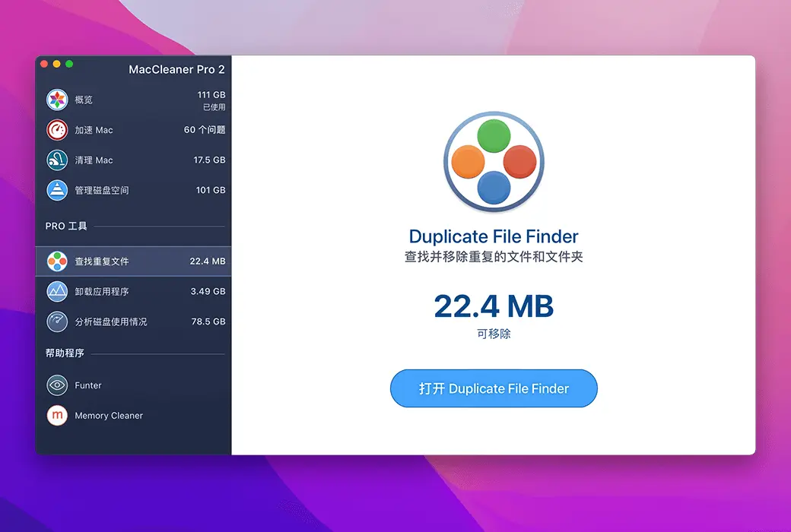Viewport: 791px width, 532px height.
Task: Click the 清理 Mac vacuum icon
Action: coord(57,160)
